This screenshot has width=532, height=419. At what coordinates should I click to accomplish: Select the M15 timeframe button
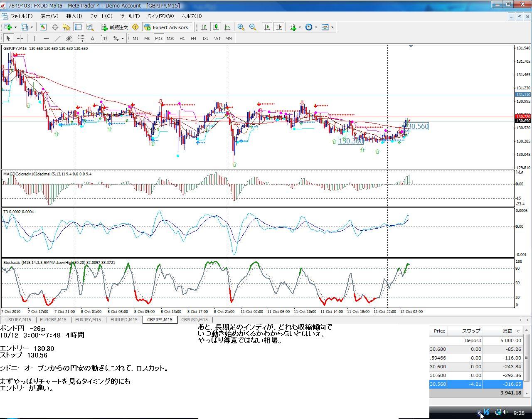[159, 38]
